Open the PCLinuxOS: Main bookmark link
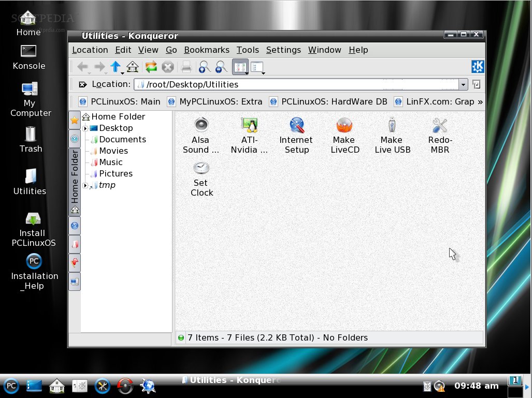This screenshot has width=532, height=398. (x=120, y=101)
